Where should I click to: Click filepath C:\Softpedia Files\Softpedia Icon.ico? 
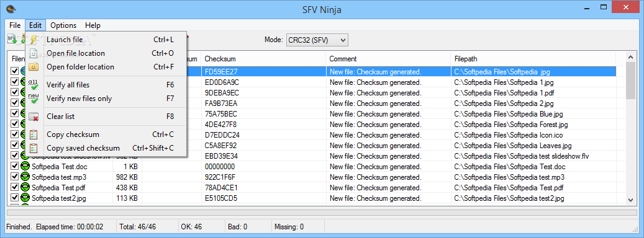[x=509, y=134]
